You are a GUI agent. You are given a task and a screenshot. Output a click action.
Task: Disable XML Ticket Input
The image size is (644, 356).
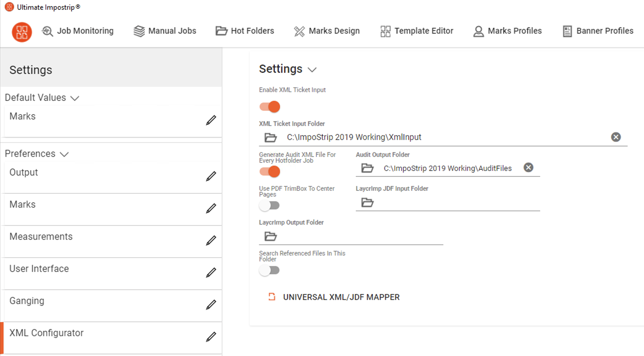[269, 107]
